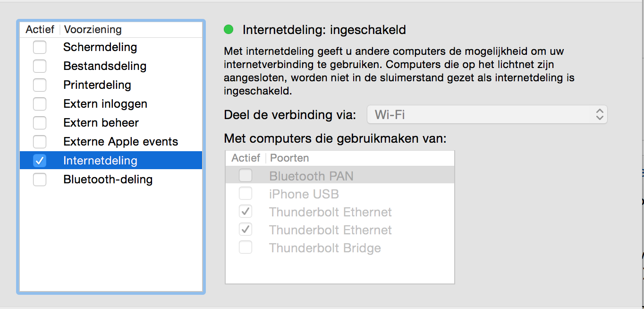Select the Schermdeling service label
Screen dimensions: 644x309
click(100, 47)
